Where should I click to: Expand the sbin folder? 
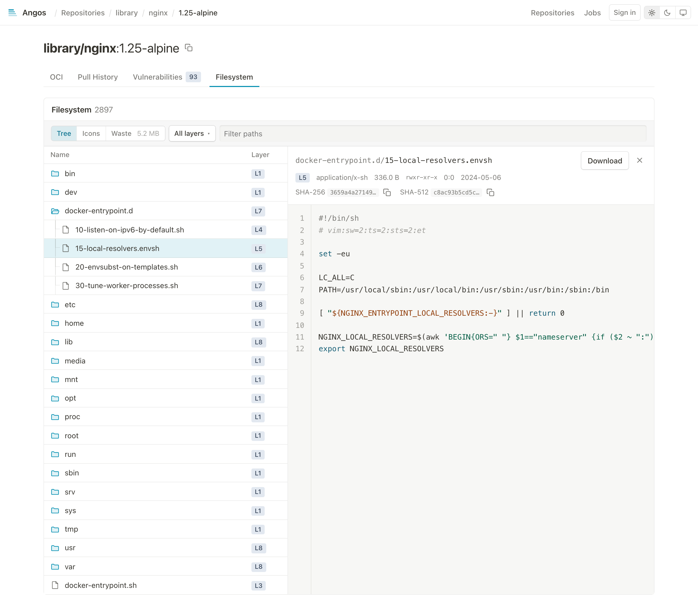click(165, 473)
